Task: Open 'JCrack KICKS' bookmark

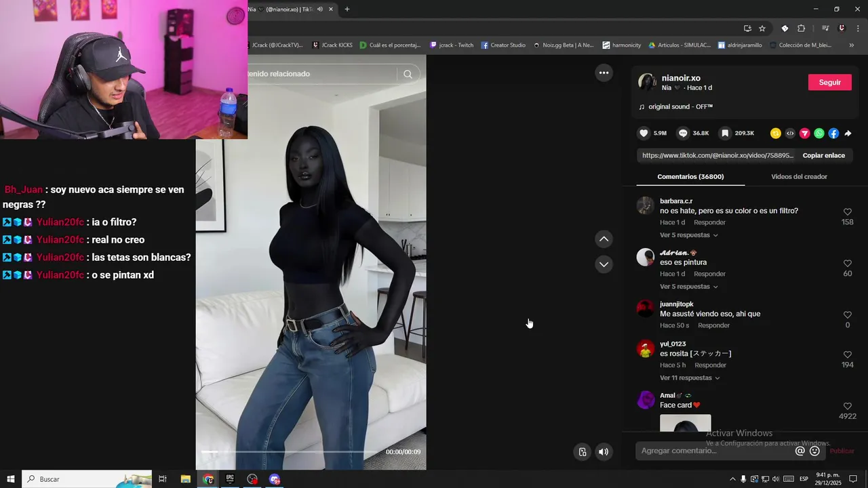Action: pos(332,45)
